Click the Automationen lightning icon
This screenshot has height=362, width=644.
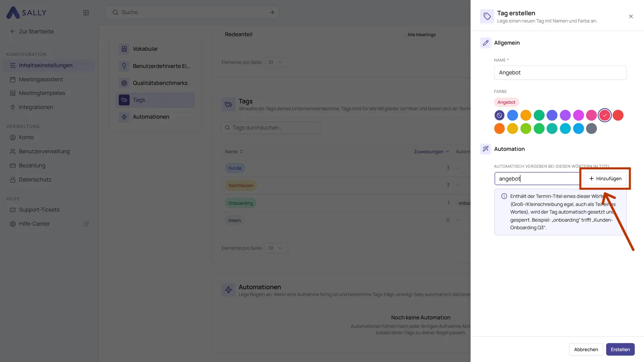click(124, 117)
